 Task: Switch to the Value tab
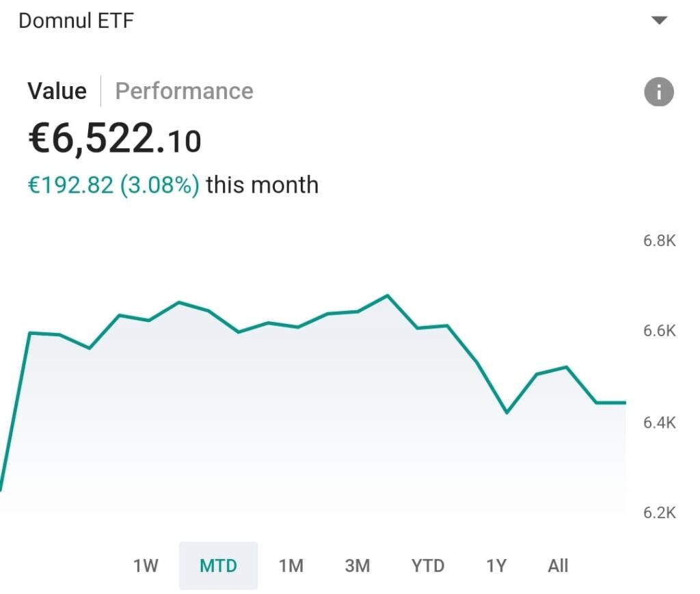tap(57, 91)
